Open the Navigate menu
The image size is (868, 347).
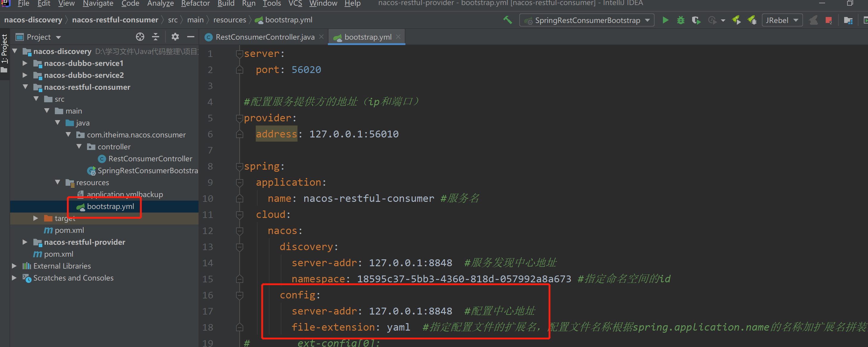tap(98, 3)
